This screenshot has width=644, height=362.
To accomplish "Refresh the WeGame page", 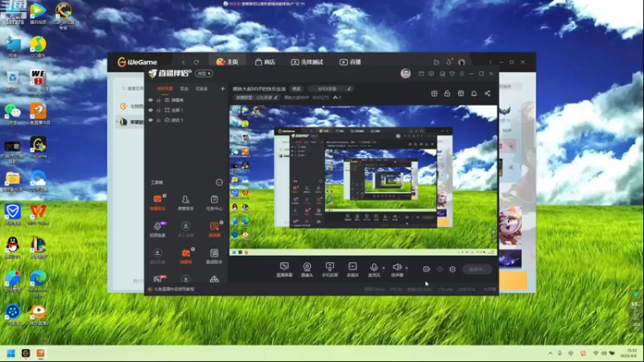I will [x=196, y=63].
